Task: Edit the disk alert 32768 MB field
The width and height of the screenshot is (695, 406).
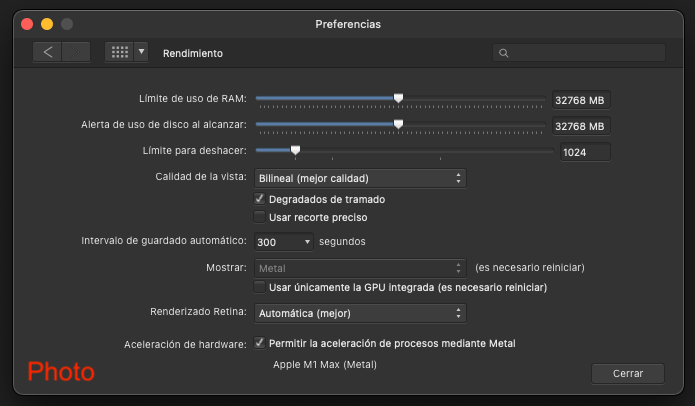Action: click(581, 126)
